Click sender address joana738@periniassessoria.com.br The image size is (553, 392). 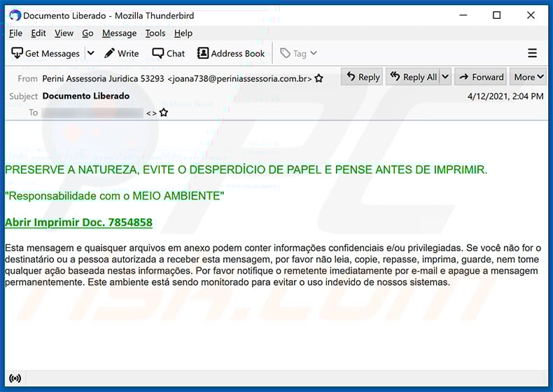coord(239,78)
